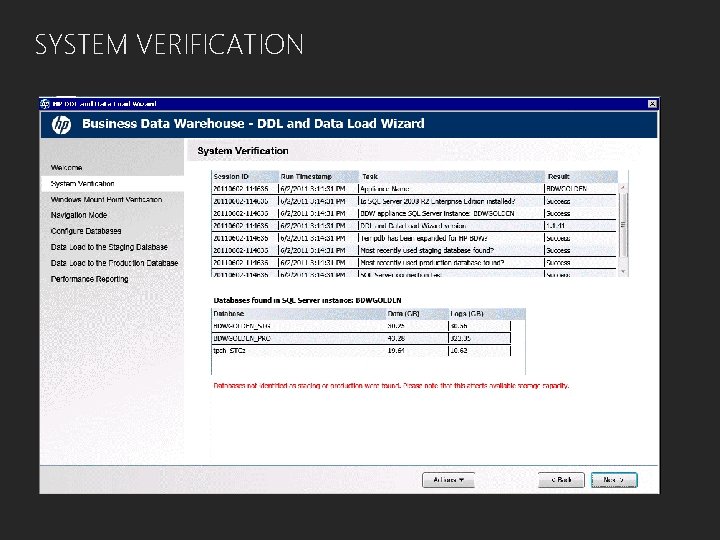This screenshot has width=720, height=540.
Task: Sort by the Run Timestamp column header
Action: point(319,176)
